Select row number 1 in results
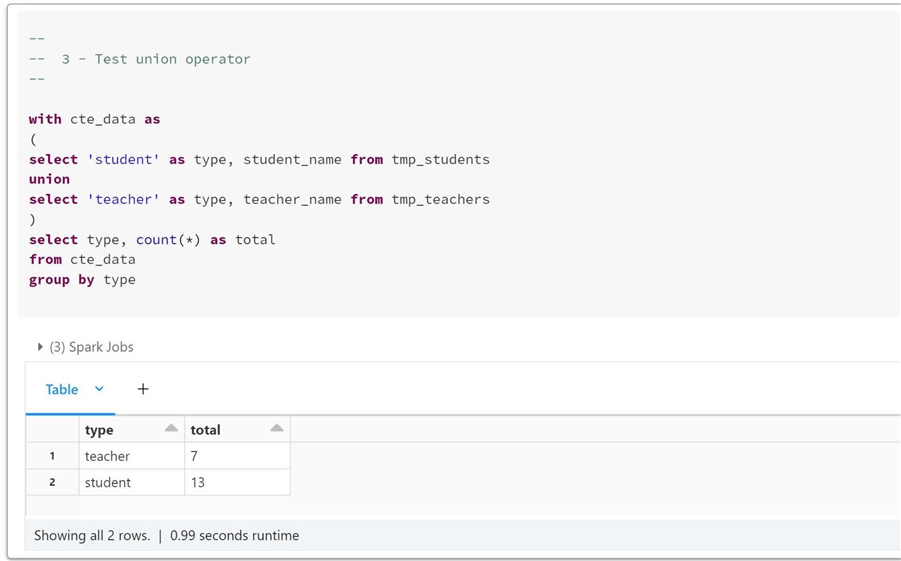 coord(52,456)
